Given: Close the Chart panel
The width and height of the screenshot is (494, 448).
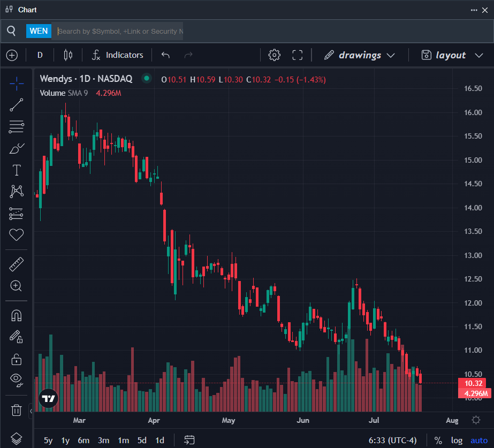Looking at the screenshot, I should (x=485, y=10).
